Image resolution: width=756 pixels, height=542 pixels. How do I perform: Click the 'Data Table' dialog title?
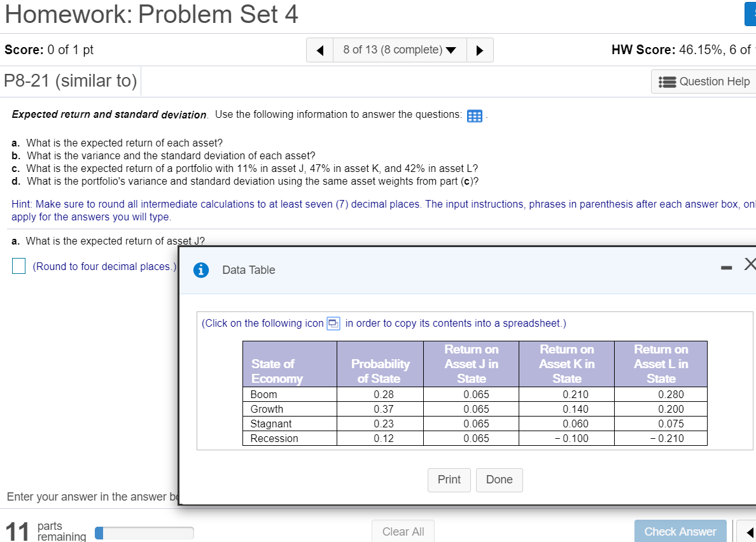[x=249, y=270]
